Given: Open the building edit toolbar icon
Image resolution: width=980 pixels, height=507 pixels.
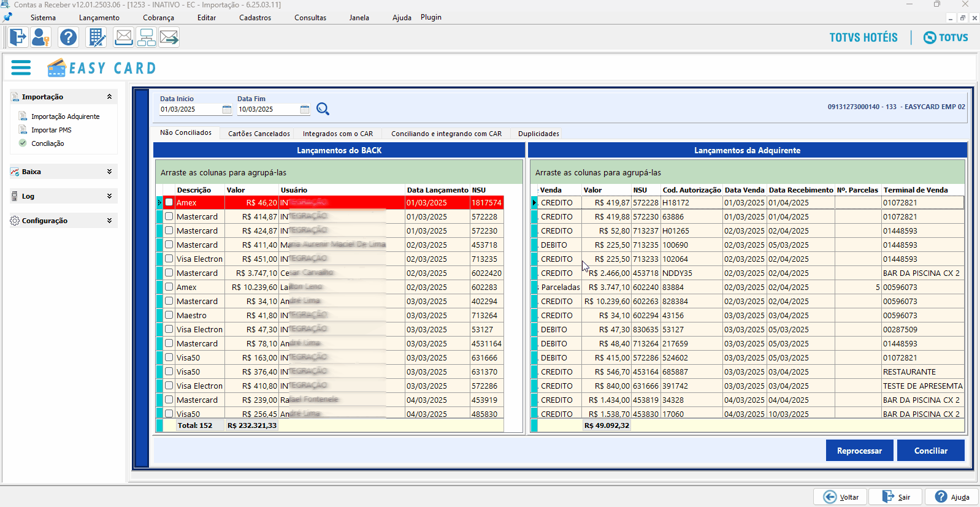Looking at the screenshot, I should pyautogui.click(x=97, y=37).
